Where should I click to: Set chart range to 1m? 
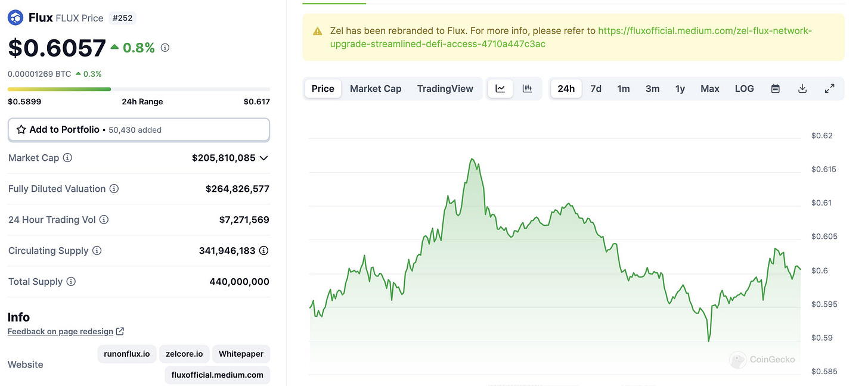coord(624,89)
